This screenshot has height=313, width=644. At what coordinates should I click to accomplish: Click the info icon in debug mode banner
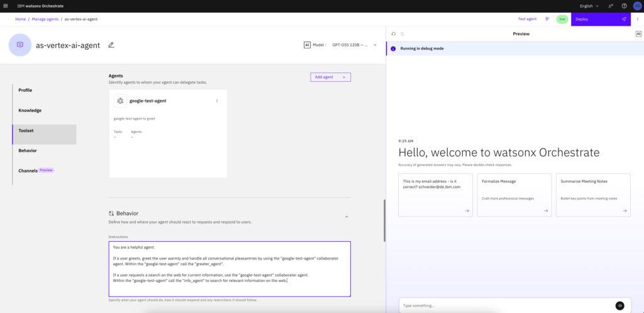[393, 48]
